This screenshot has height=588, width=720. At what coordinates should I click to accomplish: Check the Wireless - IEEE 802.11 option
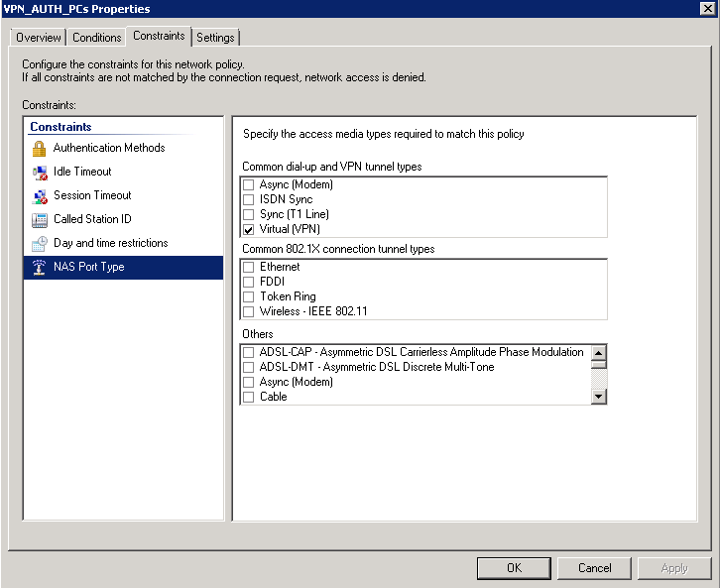click(x=249, y=312)
